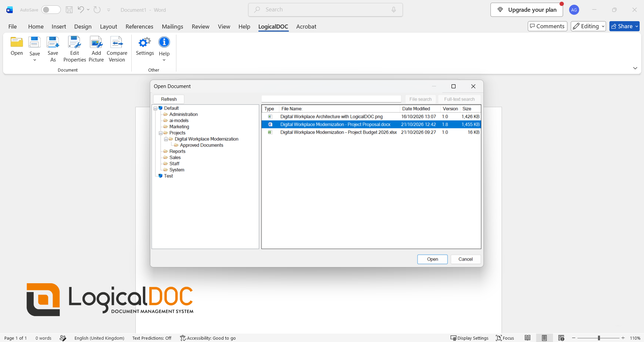This screenshot has height=342, width=644.
Task: Open Display Settings in status bar
Action: coord(469,338)
